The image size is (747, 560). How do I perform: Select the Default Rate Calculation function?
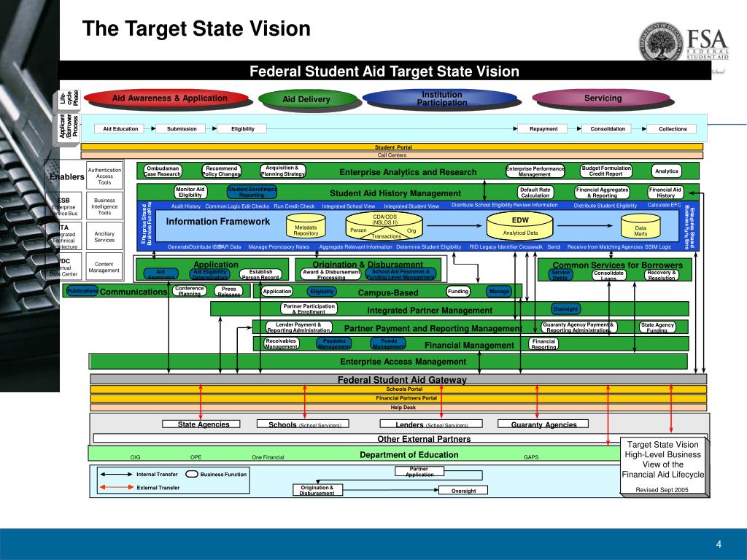[x=535, y=192]
